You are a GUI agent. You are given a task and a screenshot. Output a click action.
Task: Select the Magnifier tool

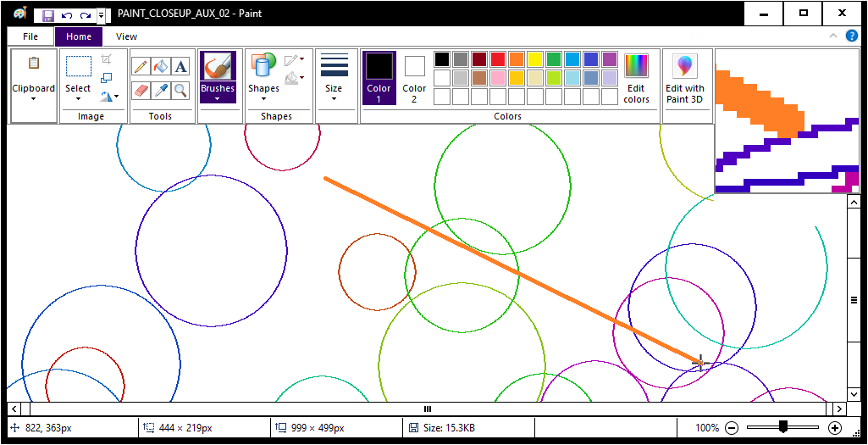click(180, 91)
